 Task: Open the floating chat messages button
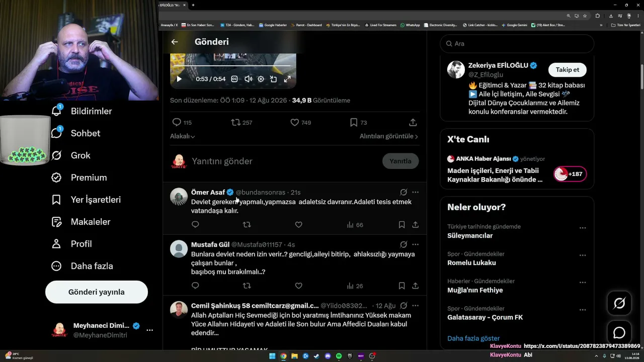619,333
